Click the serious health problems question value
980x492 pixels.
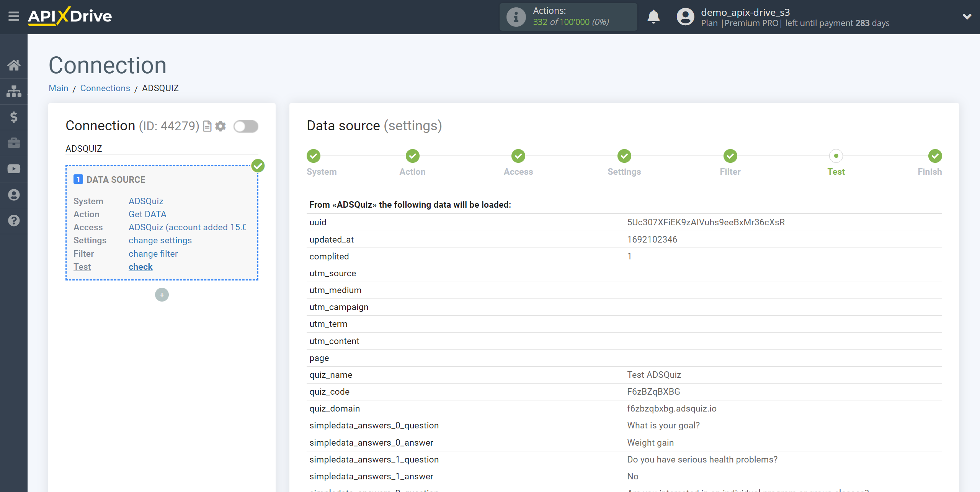tap(702, 459)
